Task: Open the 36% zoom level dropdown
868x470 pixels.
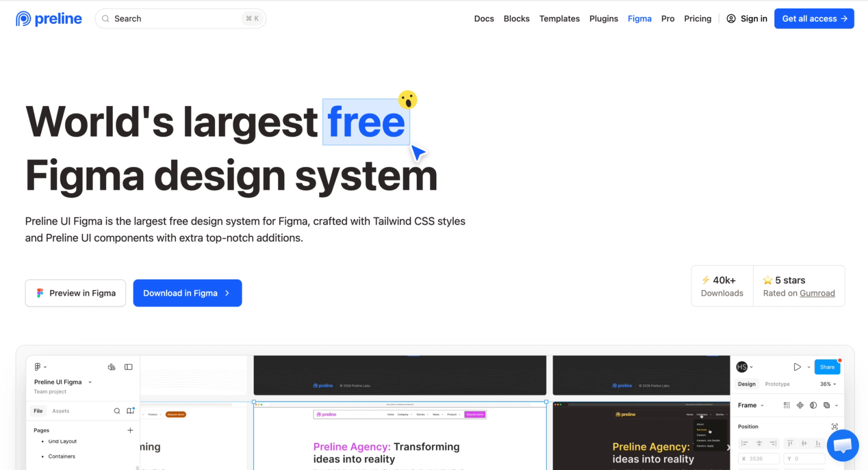Action: 828,384
